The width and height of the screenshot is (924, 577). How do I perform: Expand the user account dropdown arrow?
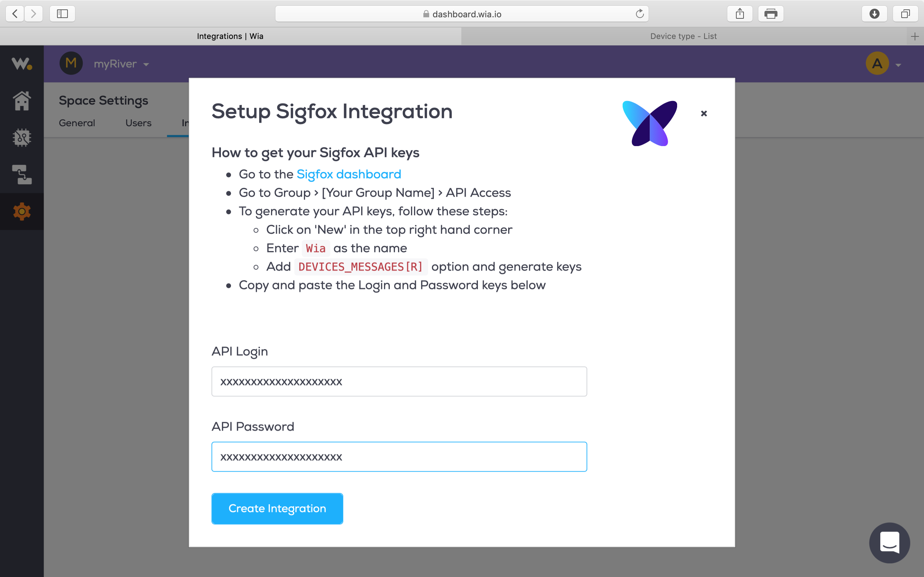coord(898,65)
